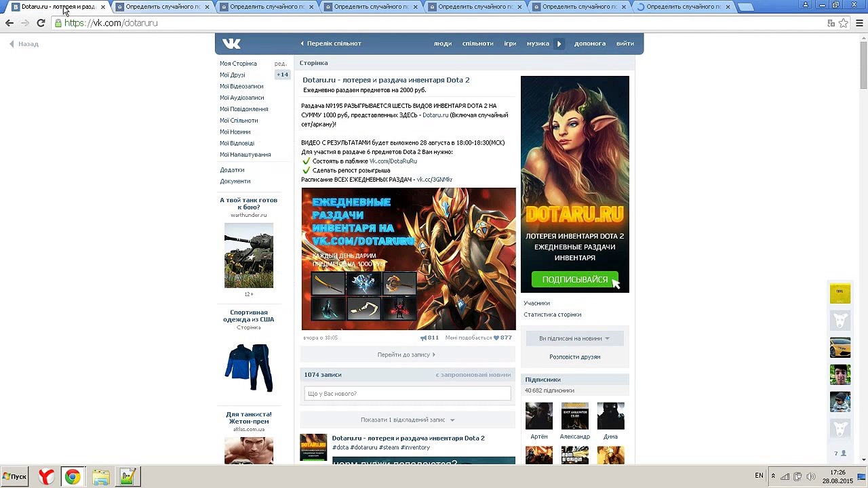Viewport: 868px width, 488px height.
Task: Open Yandex browser from the taskbar
Action: (46, 477)
